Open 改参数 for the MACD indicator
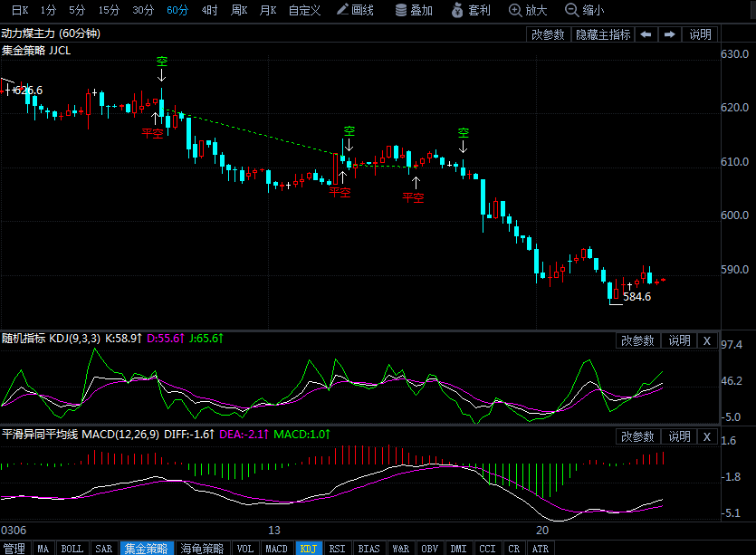This screenshot has height=555, width=756. coord(637,437)
